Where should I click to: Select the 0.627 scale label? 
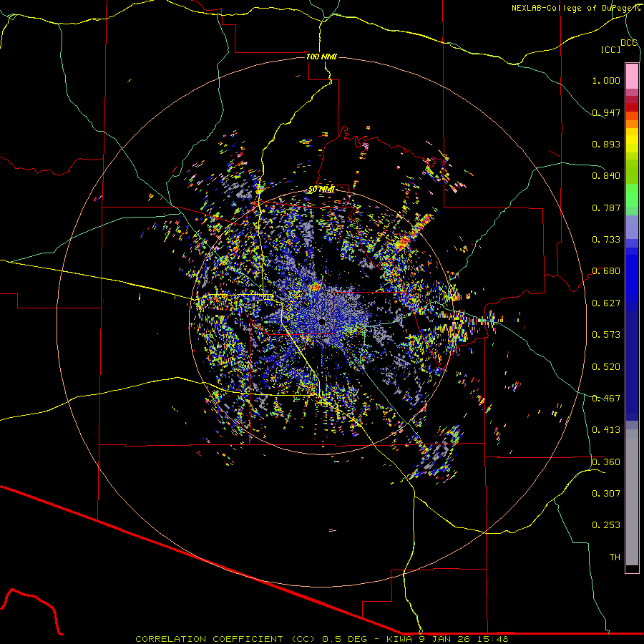606,303
